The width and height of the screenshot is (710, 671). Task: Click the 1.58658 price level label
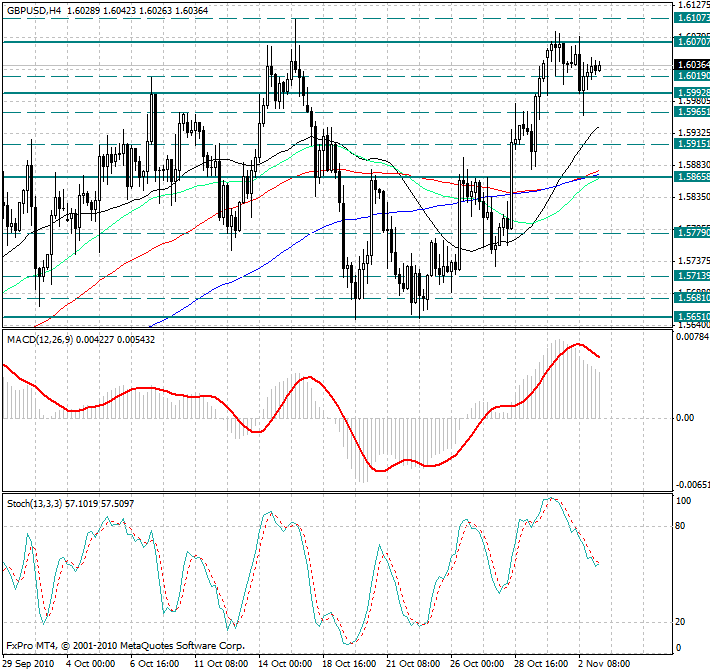(x=692, y=177)
